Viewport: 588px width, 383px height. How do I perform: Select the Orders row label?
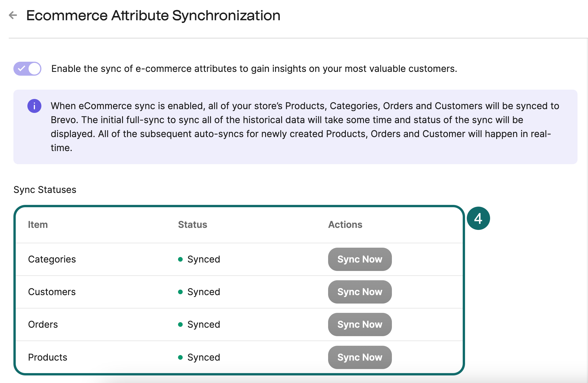pos(43,325)
